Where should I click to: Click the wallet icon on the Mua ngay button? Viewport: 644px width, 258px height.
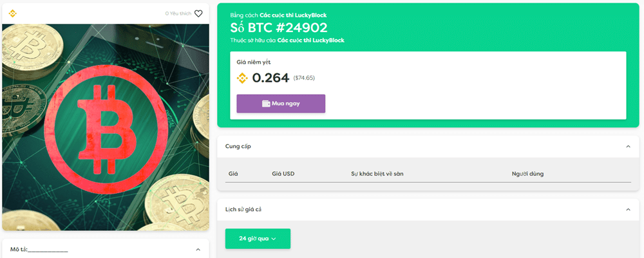coord(266,104)
